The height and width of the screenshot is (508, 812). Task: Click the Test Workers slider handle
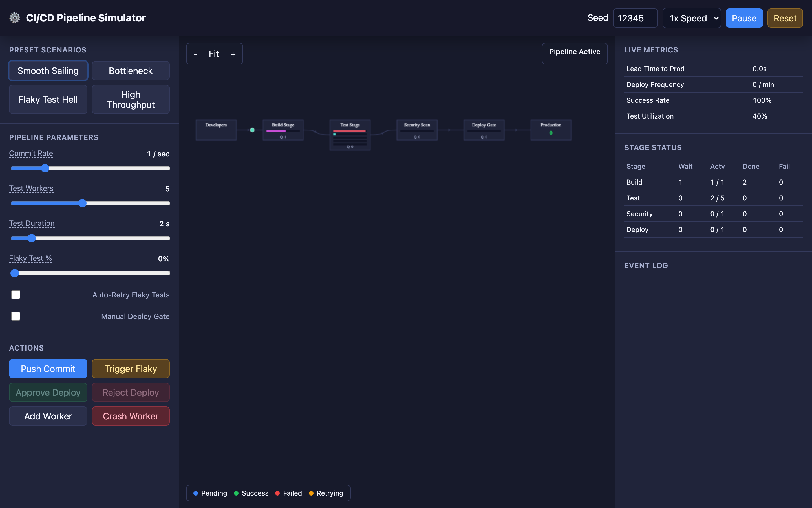82,203
